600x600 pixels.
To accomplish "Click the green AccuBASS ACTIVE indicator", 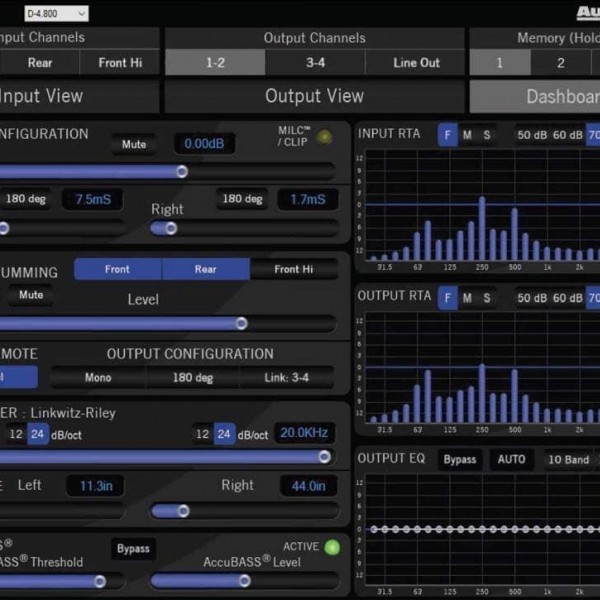I will [333, 547].
